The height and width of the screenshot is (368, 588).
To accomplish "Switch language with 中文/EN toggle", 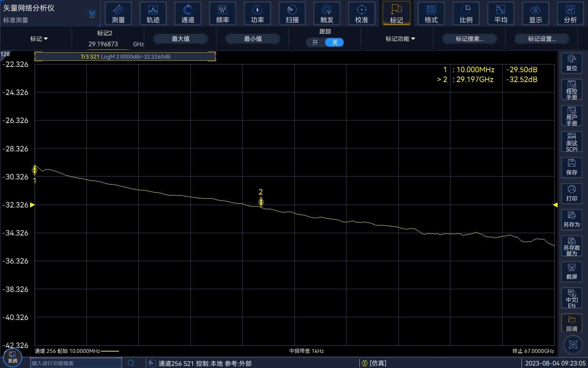I will 572,298.
